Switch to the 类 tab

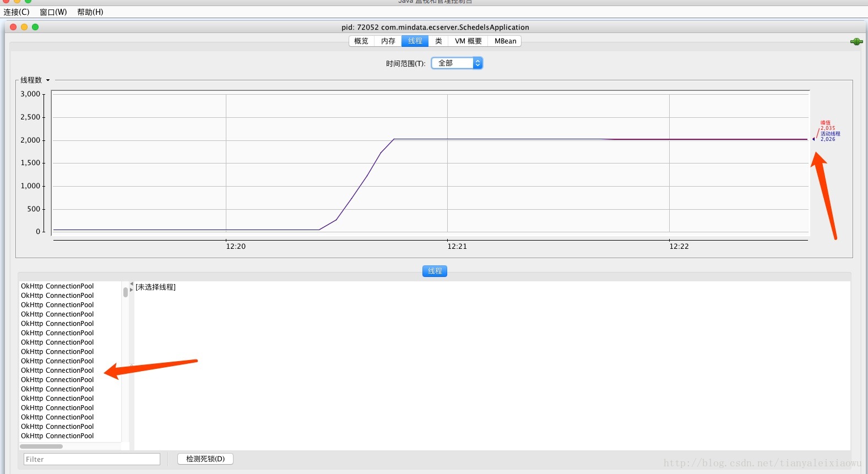click(x=438, y=41)
